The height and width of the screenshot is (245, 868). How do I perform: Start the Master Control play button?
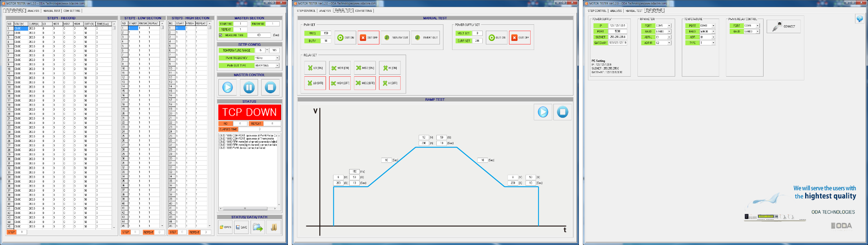pos(227,87)
